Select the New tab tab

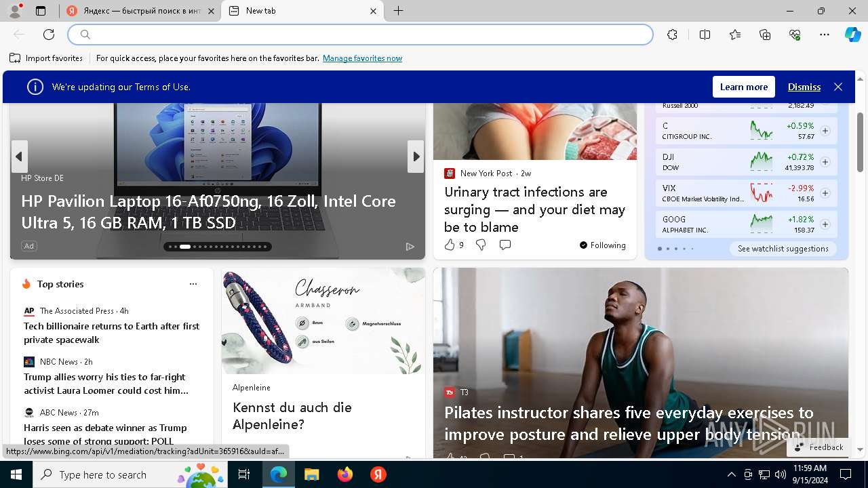point(302,11)
